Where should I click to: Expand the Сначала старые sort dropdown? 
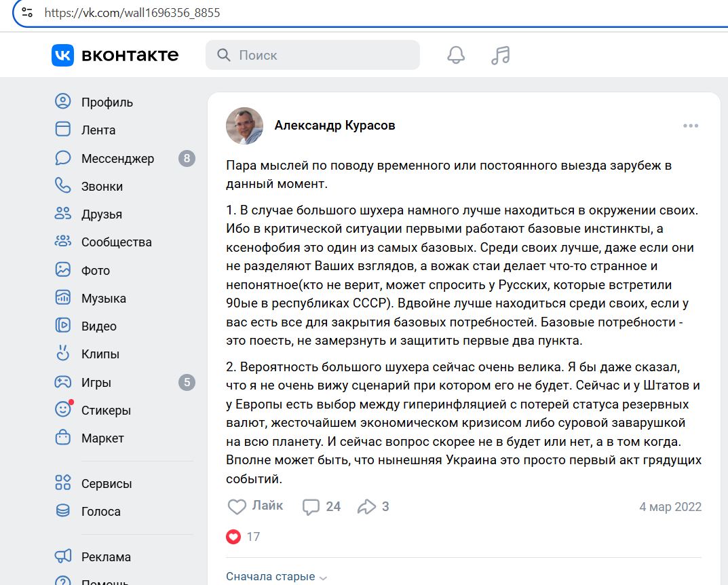pos(276,577)
